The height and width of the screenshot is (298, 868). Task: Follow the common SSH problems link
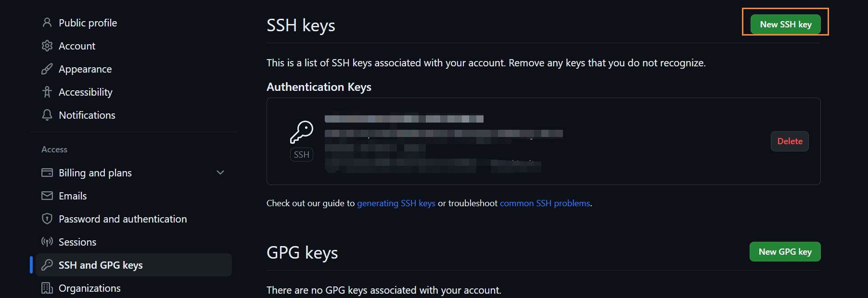click(545, 203)
